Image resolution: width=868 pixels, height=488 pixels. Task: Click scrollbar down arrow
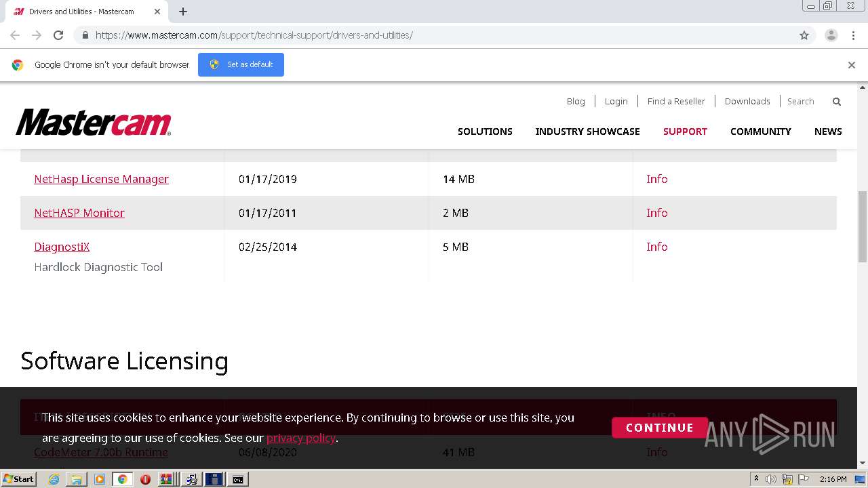[x=863, y=464]
